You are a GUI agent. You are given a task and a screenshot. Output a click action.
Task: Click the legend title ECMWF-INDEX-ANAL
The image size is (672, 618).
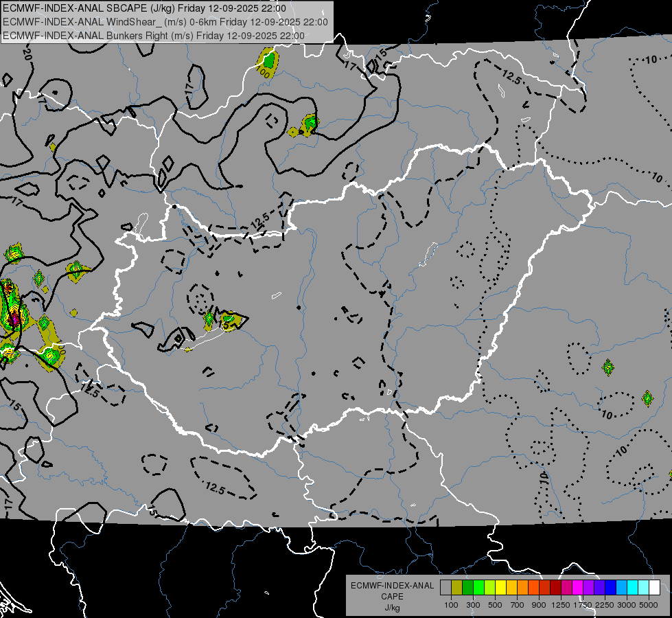pos(393,586)
